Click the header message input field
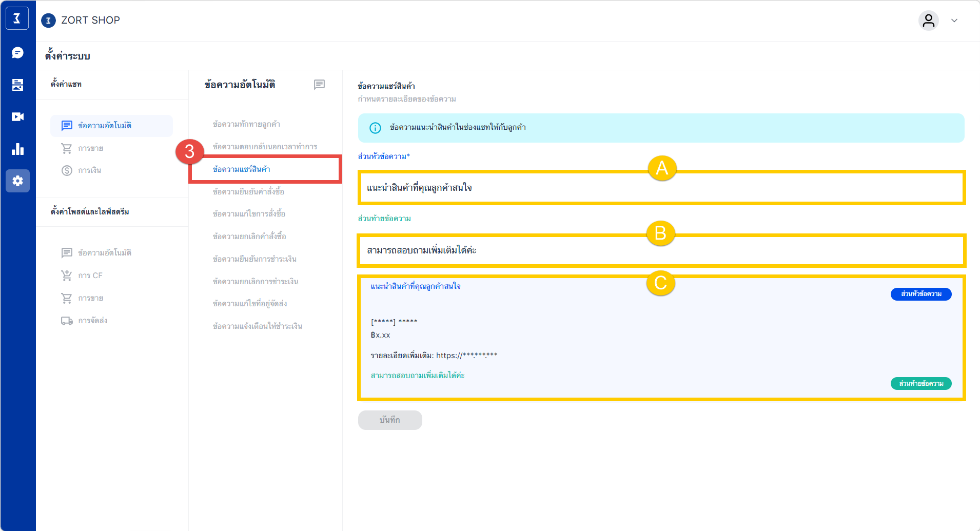Image resolution: width=980 pixels, height=531 pixels. (661, 188)
